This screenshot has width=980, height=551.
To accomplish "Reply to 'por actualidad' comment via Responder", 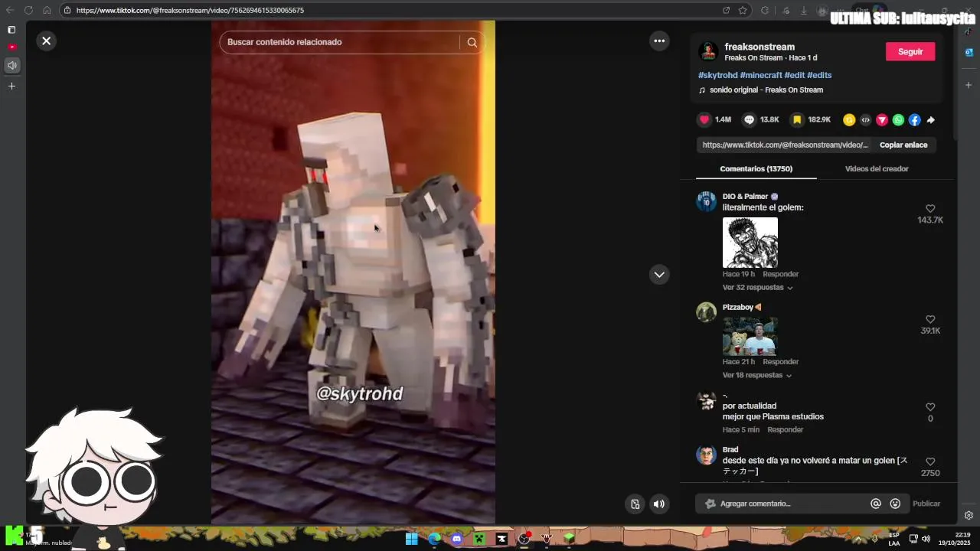I will [x=785, y=430].
